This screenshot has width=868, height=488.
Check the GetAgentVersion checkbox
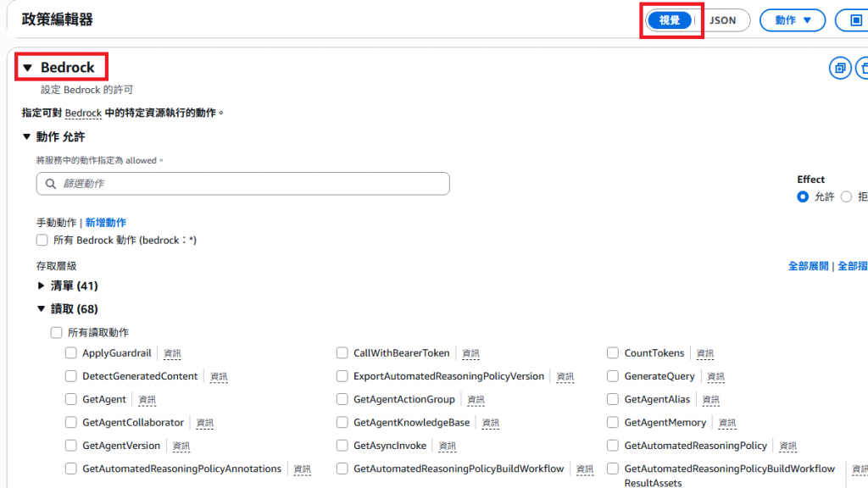click(x=71, y=446)
